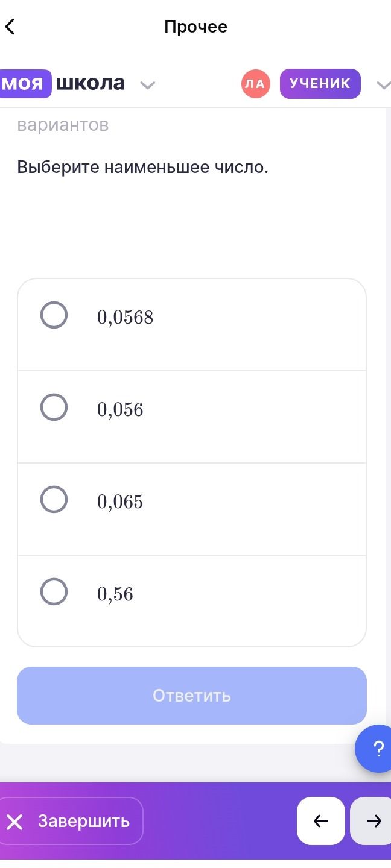Choose the 0,065 radio option
The image size is (391, 868).
click(54, 499)
